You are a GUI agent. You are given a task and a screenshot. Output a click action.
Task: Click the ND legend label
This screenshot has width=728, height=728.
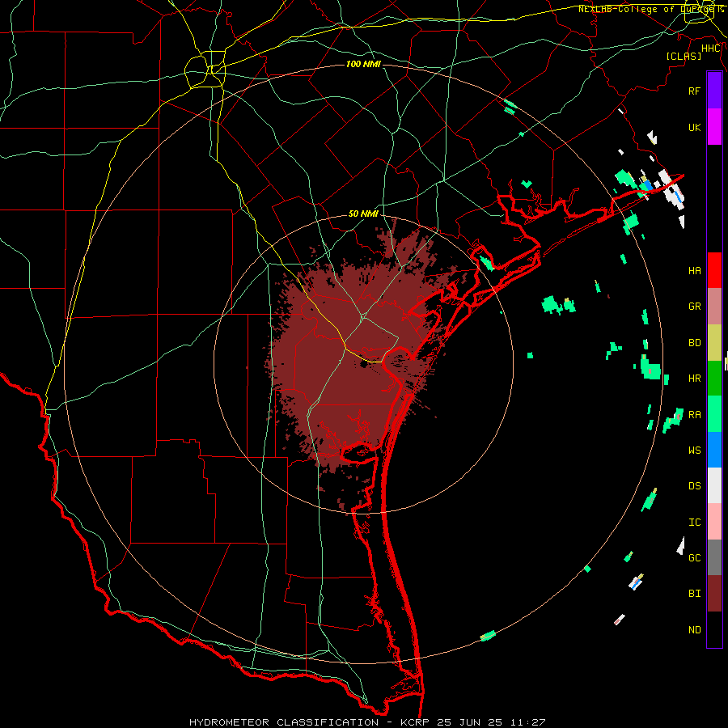[694, 630]
